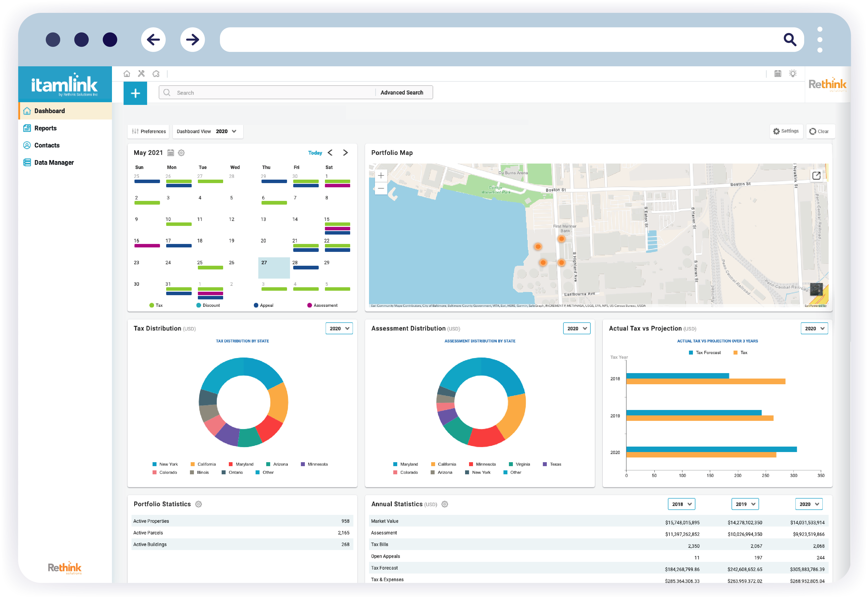This screenshot has height=599, width=868.
Task: Toggle the New York slice in Tax Distribution legend
Action: (165, 464)
